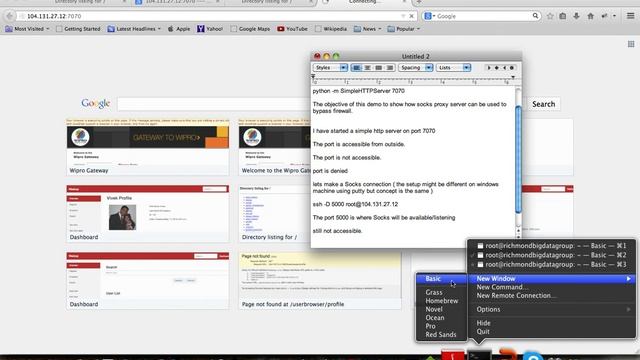Pick Homebrew profile from submenu
640x360 pixels.
(441, 301)
